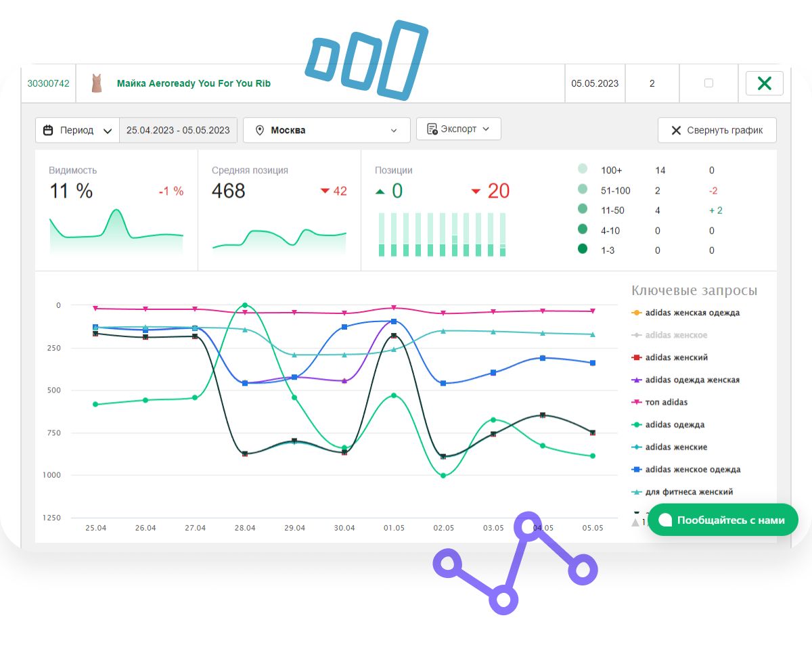Show the greyed 'adidas женское' series
The width and height of the screenshot is (812, 647).
(x=675, y=335)
